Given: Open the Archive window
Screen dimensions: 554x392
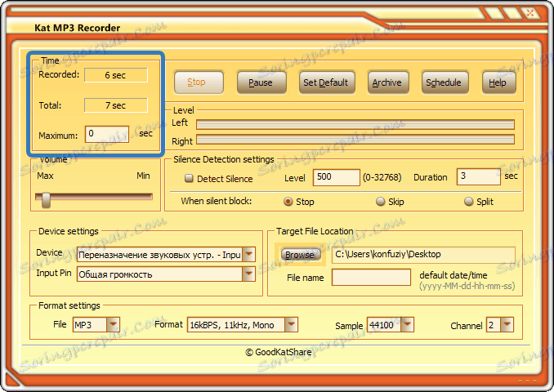Looking at the screenshot, I should pos(388,82).
